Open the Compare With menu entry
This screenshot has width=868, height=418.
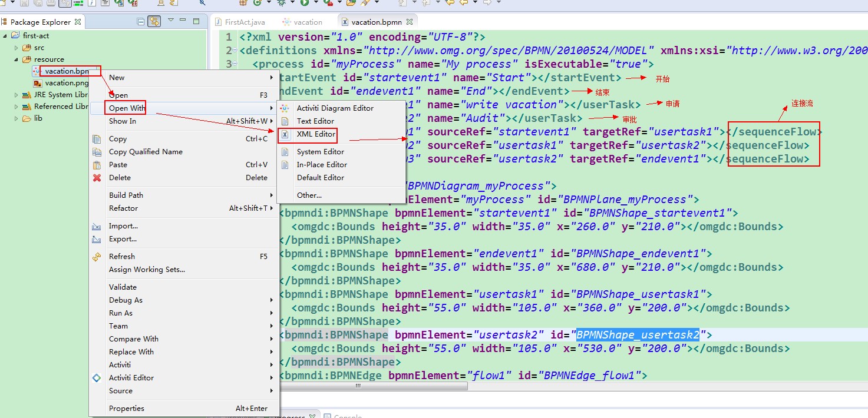point(184,339)
